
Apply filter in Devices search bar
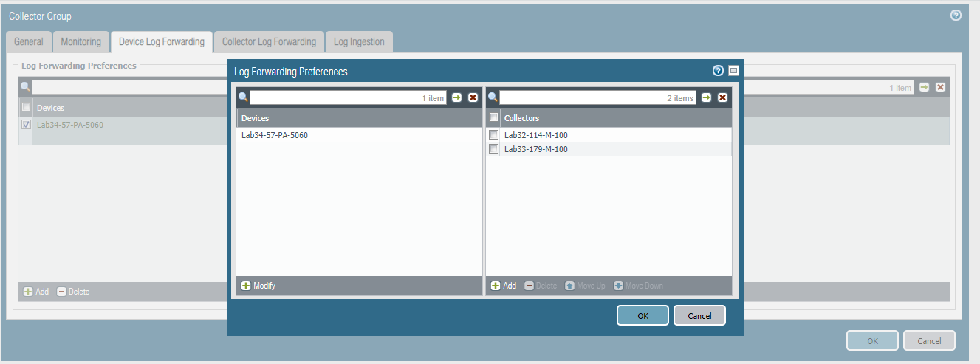(x=456, y=97)
